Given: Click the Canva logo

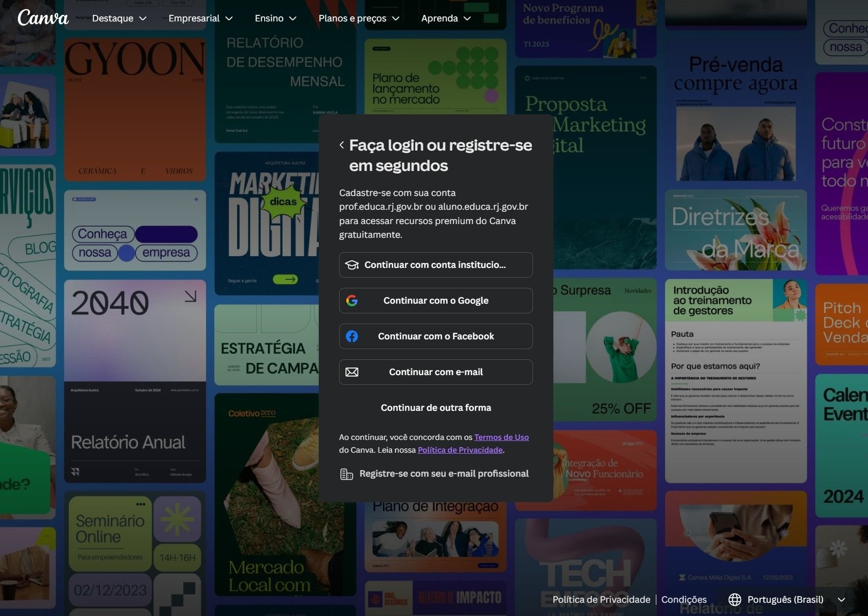Looking at the screenshot, I should pyautogui.click(x=43, y=18).
